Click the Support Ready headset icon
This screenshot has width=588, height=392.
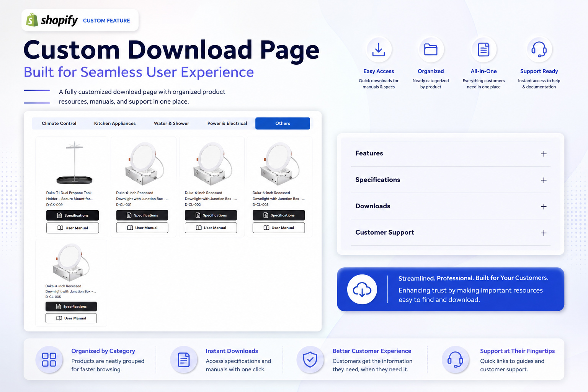click(539, 49)
